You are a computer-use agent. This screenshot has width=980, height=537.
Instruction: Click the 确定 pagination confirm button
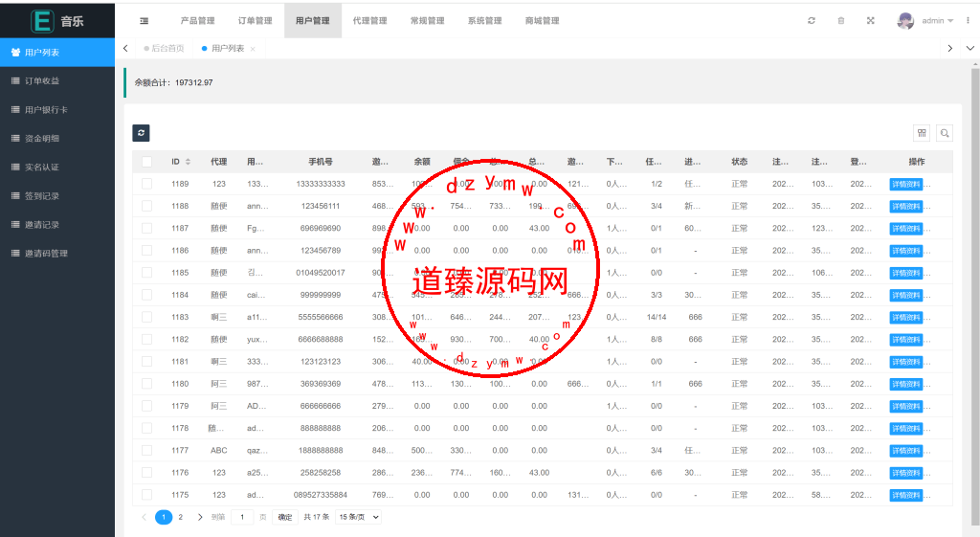click(x=285, y=517)
